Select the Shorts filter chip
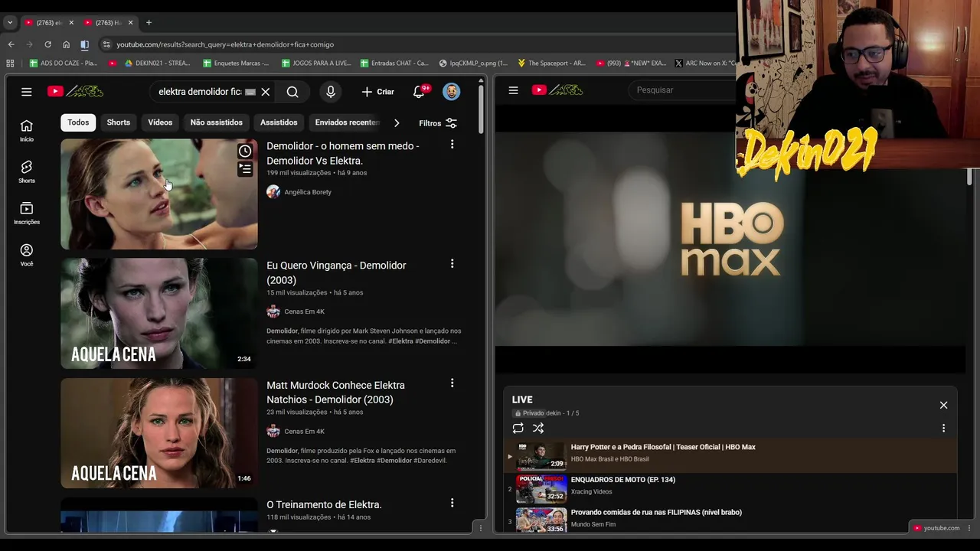Viewport: 980px width, 551px height. pyautogui.click(x=119, y=122)
